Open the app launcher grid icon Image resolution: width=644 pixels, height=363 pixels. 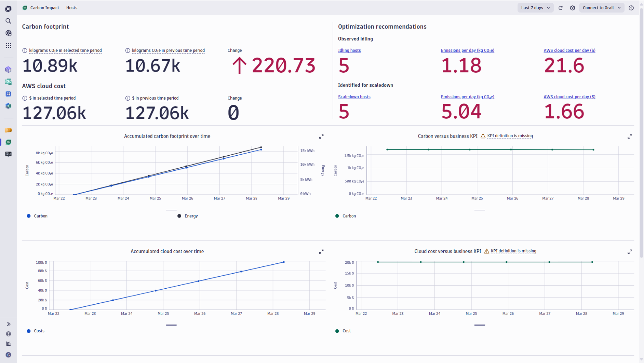(x=8, y=46)
